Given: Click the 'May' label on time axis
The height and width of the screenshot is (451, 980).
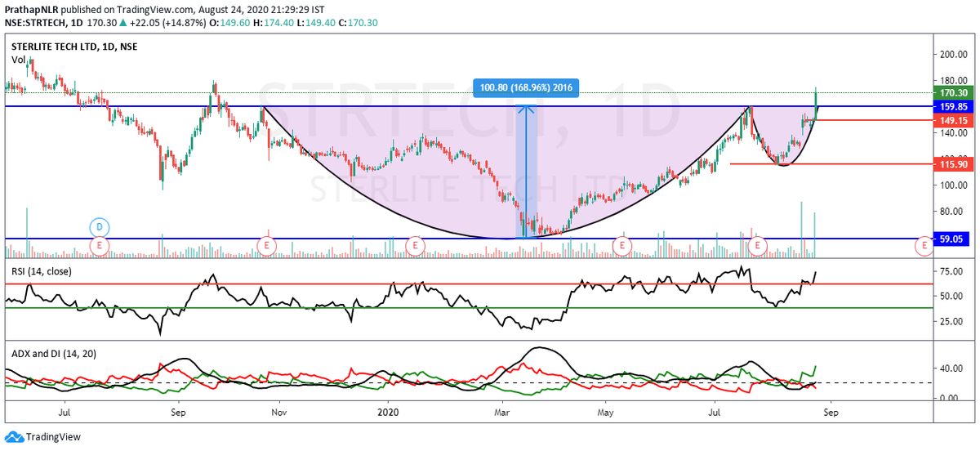Looking at the screenshot, I should coord(605,413).
